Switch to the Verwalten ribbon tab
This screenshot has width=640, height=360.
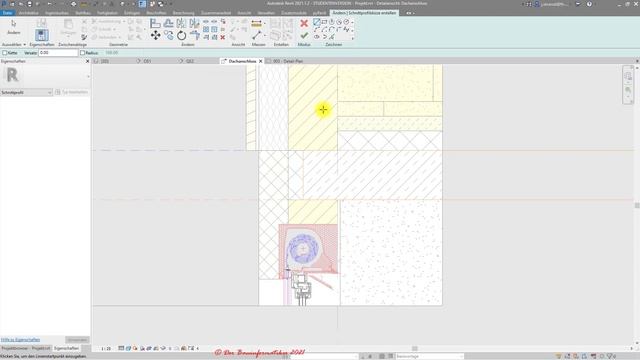coord(266,13)
